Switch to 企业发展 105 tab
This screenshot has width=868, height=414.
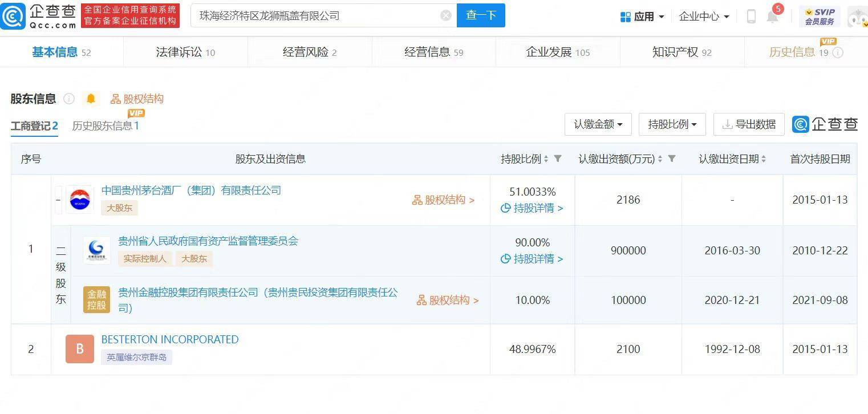558,52
